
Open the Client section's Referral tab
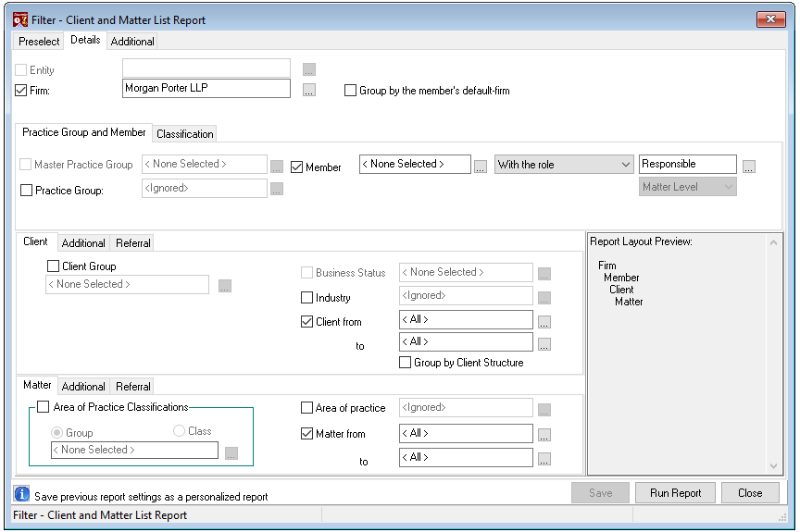coord(132,243)
